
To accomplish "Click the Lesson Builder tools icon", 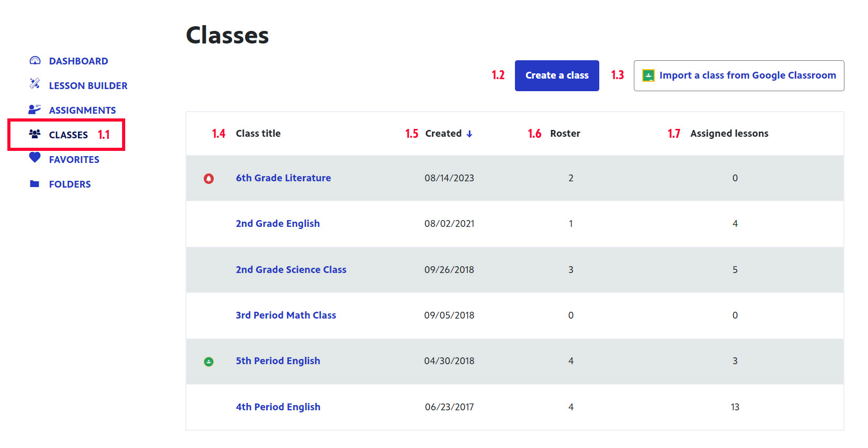I will click(x=35, y=84).
